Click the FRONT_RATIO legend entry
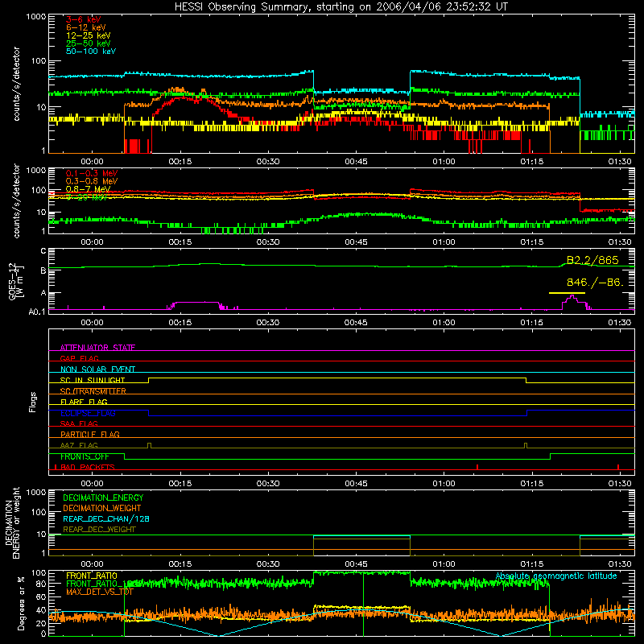This screenshot has width=644, height=644. 92,576
